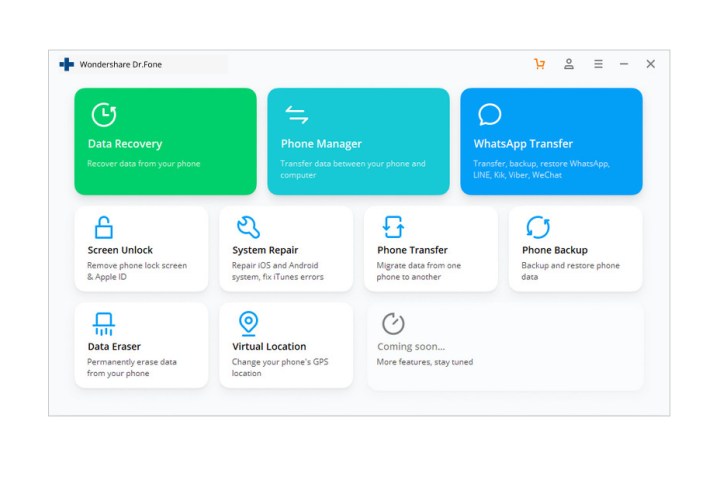Click the 'Coming soon...' label
Viewport: 720px width, 480px height.
(x=411, y=346)
